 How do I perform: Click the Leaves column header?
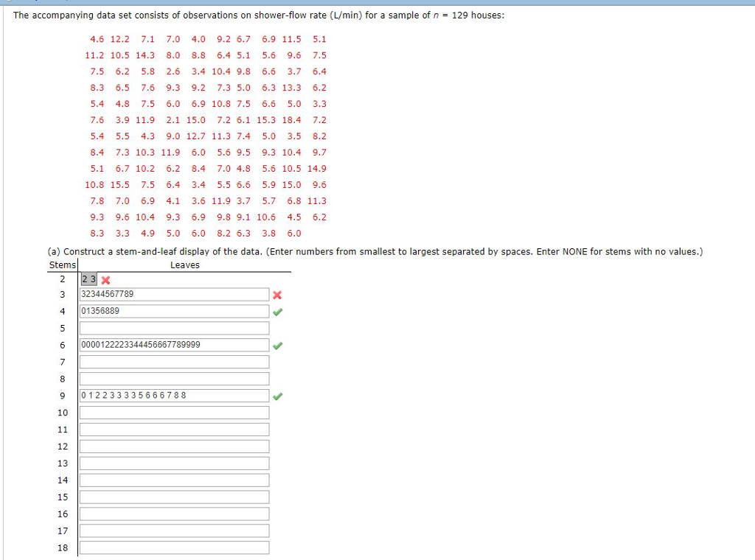point(185,265)
